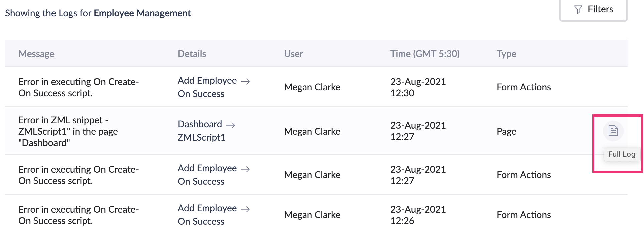Select the Message column header
The image size is (644, 232).
point(36,54)
